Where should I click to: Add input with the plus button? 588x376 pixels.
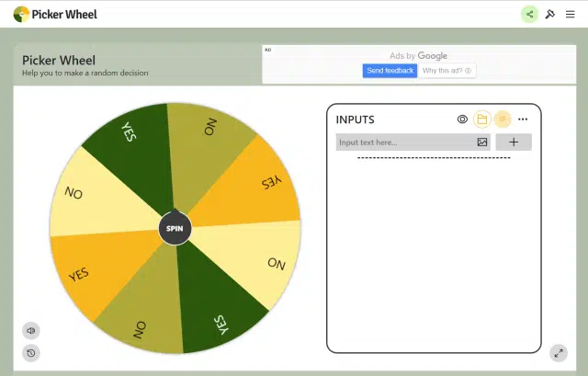tap(514, 142)
